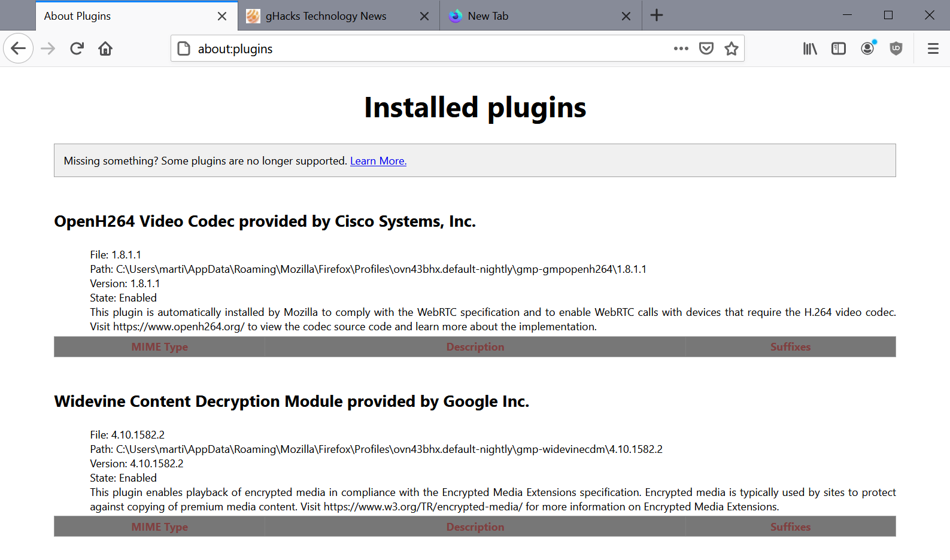Click Suffixes column header under OpenH264
The height and width of the screenshot is (560, 950).
click(791, 347)
